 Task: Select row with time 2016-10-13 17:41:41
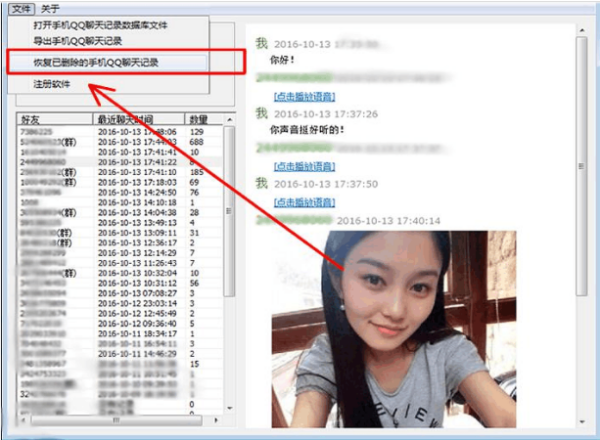click(x=119, y=152)
